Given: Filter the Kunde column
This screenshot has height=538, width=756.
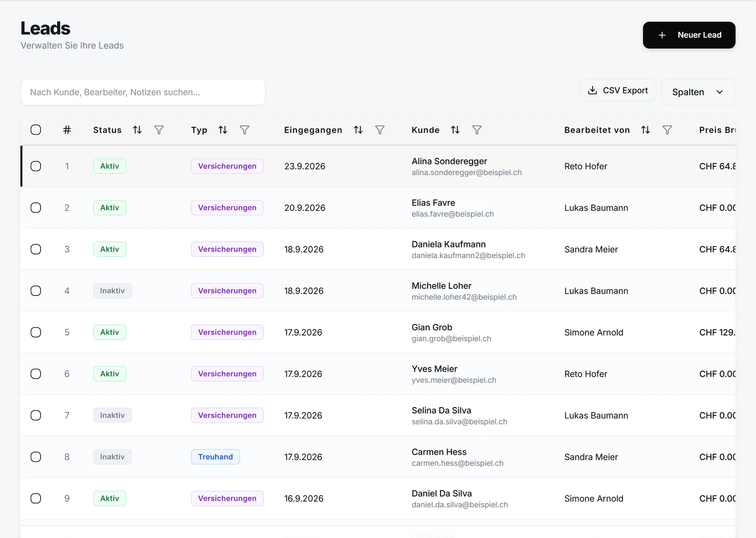Looking at the screenshot, I should click(477, 130).
